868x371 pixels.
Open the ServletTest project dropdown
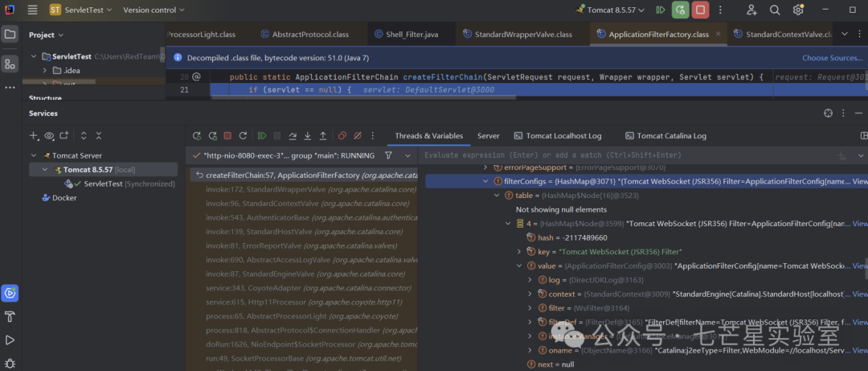81,10
